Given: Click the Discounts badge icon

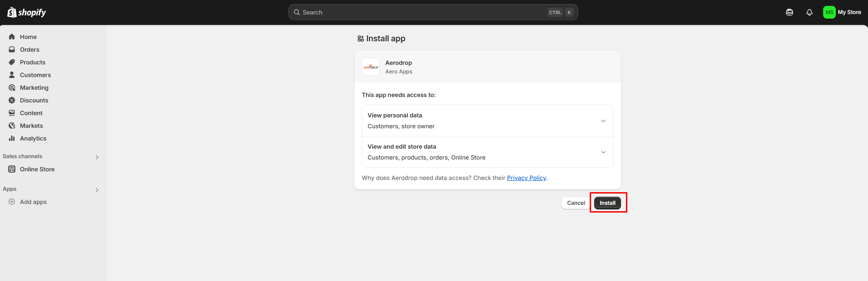Looking at the screenshot, I should [12, 100].
